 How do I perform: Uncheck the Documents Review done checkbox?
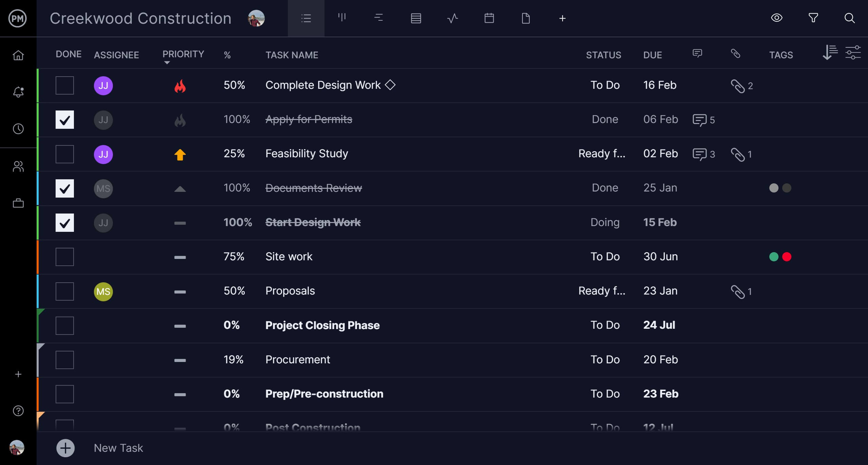pos(65,188)
